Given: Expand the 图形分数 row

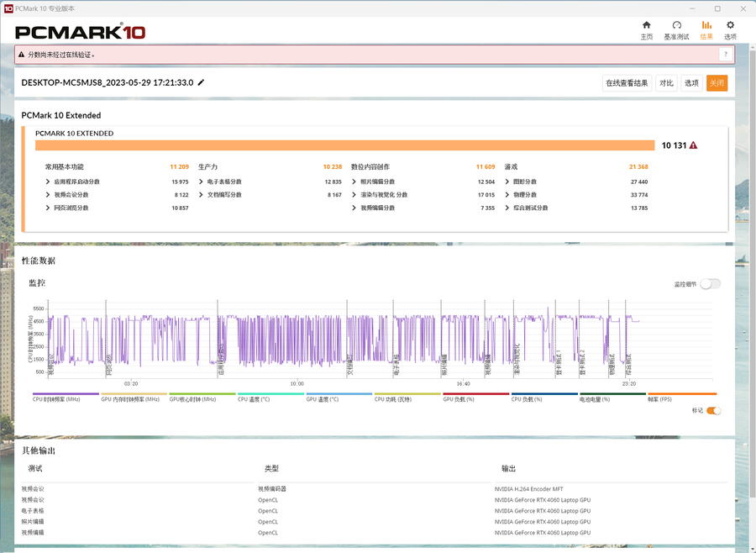Looking at the screenshot, I should point(507,182).
